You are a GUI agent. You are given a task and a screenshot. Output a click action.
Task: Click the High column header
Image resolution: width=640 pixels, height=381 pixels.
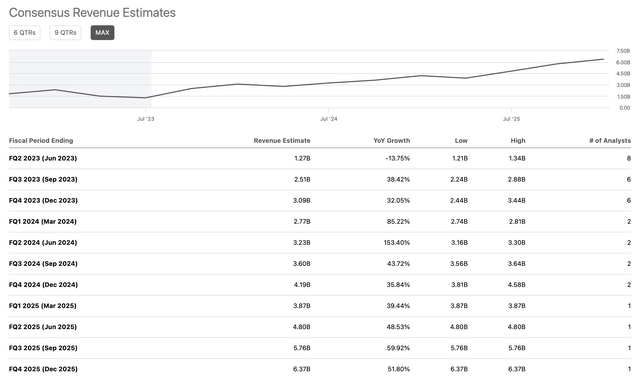518,140
